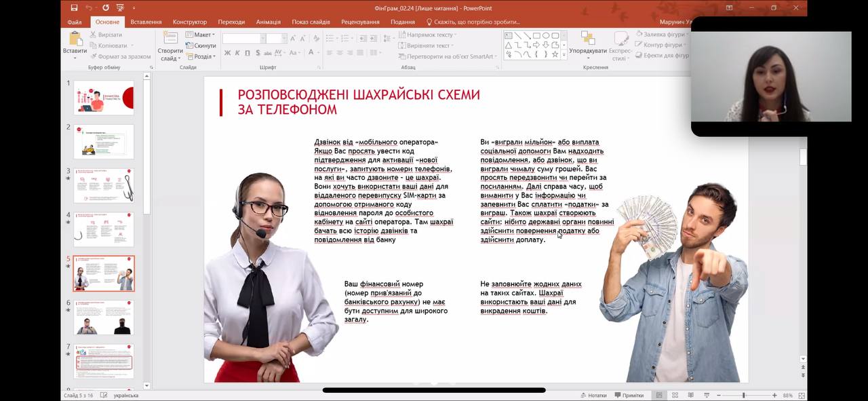Click the fit slide to window icon
868x401 pixels.
(x=801, y=395)
